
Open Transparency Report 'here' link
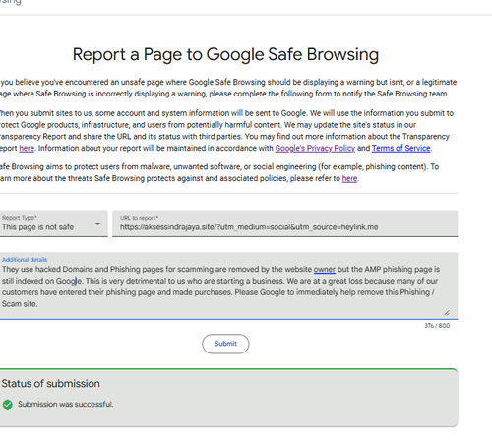pyautogui.click(x=27, y=148)
